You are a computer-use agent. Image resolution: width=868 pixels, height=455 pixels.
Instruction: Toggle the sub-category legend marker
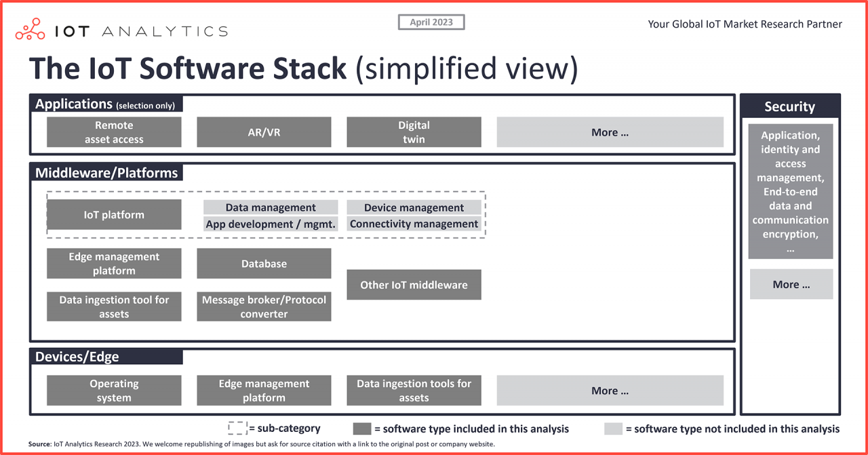(237, 428)
